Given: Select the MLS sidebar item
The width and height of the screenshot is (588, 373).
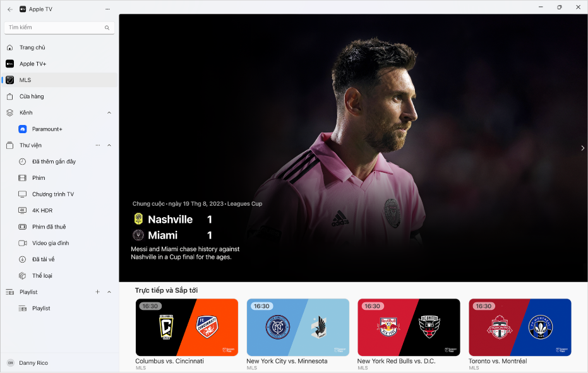Looking at the screenshot, I should coord(59,80).
